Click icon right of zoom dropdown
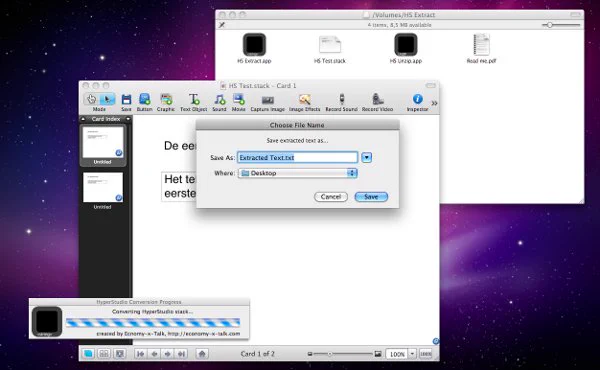This screenshot has width=600, height=370. [426, 354]
